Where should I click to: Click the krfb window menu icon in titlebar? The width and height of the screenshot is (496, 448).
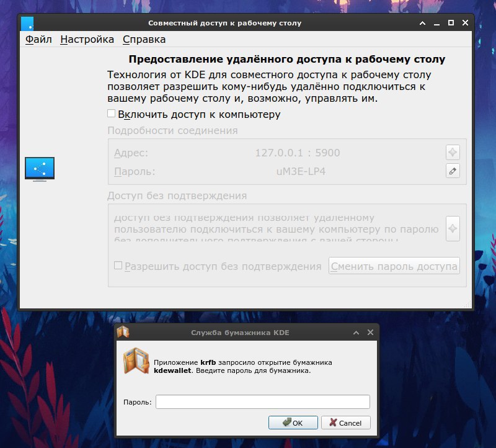pos(27,23)
